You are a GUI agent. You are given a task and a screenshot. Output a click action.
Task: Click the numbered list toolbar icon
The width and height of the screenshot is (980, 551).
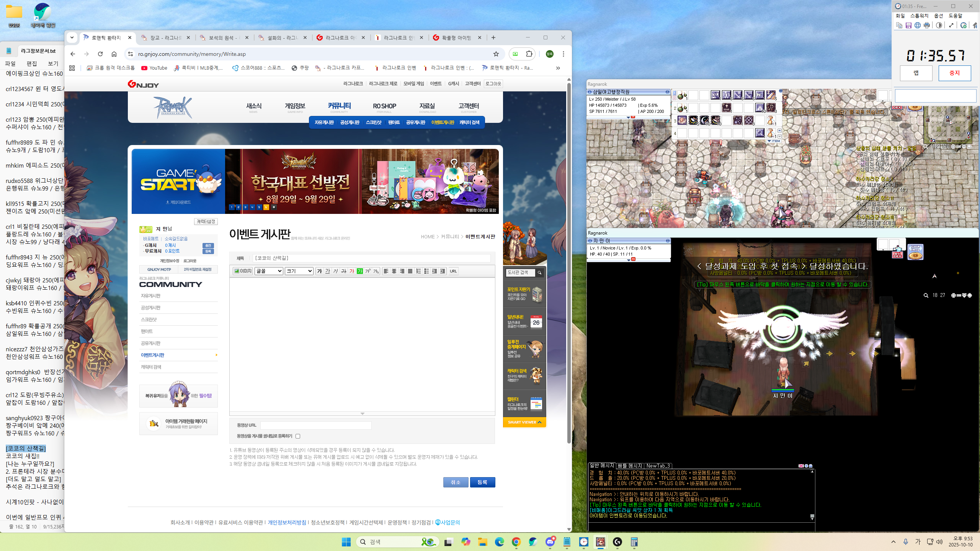click(x=418, y=271)
